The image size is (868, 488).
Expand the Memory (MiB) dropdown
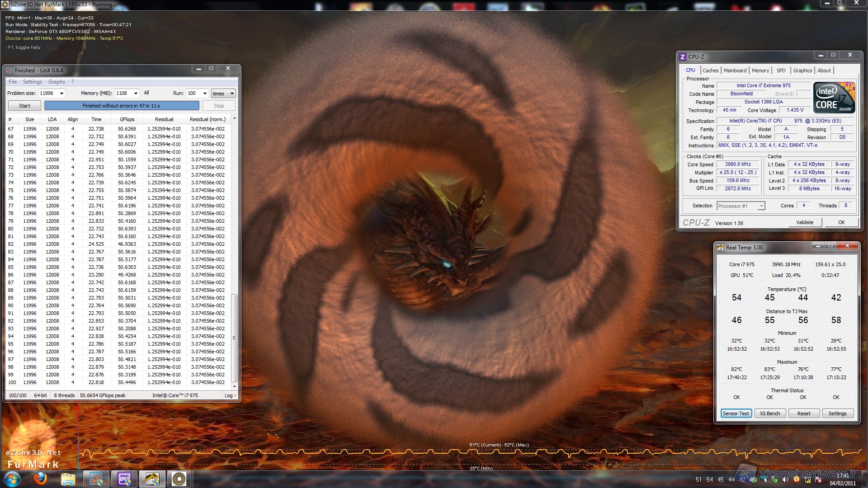(x=135, y=94)
